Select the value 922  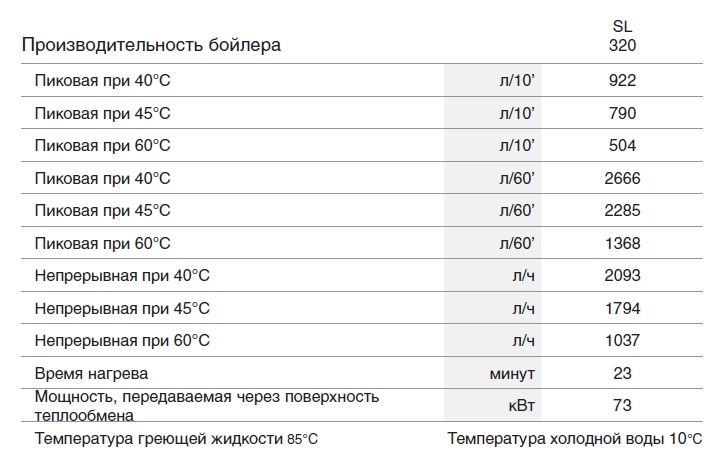click(x=622, y=80)
